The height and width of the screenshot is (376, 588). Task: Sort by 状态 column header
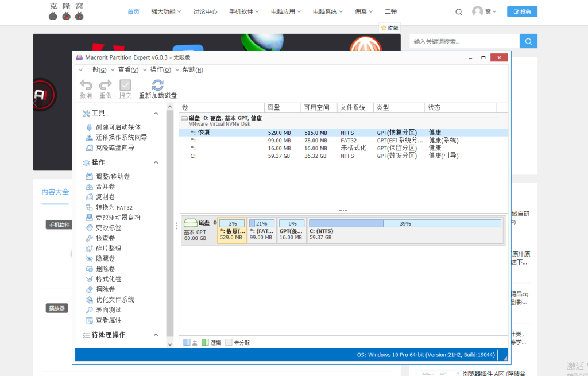(461, 107)
